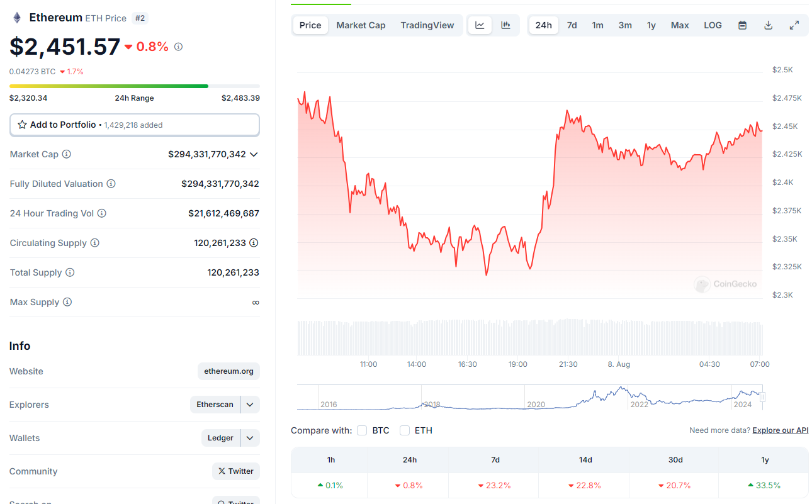This screenshot has height=504, width=812.
Task: Select the 7d time range
Action: click(x=572, y=25)
